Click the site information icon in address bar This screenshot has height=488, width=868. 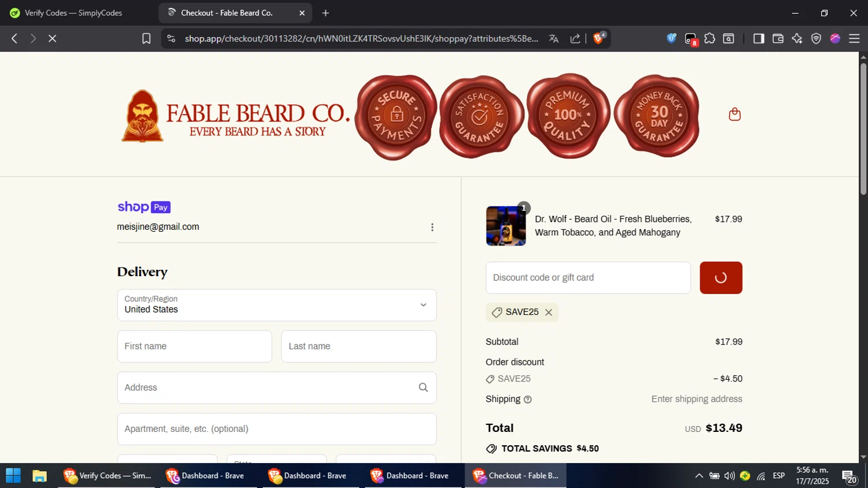pyautogui.click(x=171, y=38)
